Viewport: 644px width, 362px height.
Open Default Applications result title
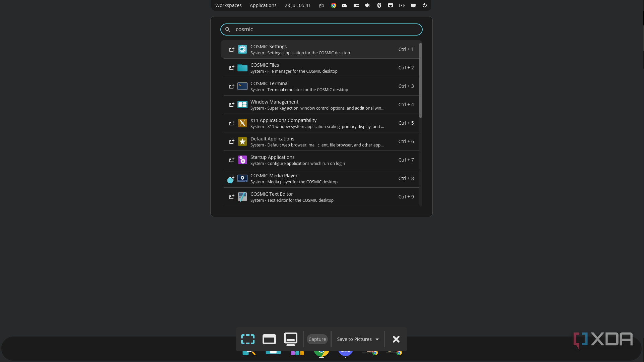[272, 139]
